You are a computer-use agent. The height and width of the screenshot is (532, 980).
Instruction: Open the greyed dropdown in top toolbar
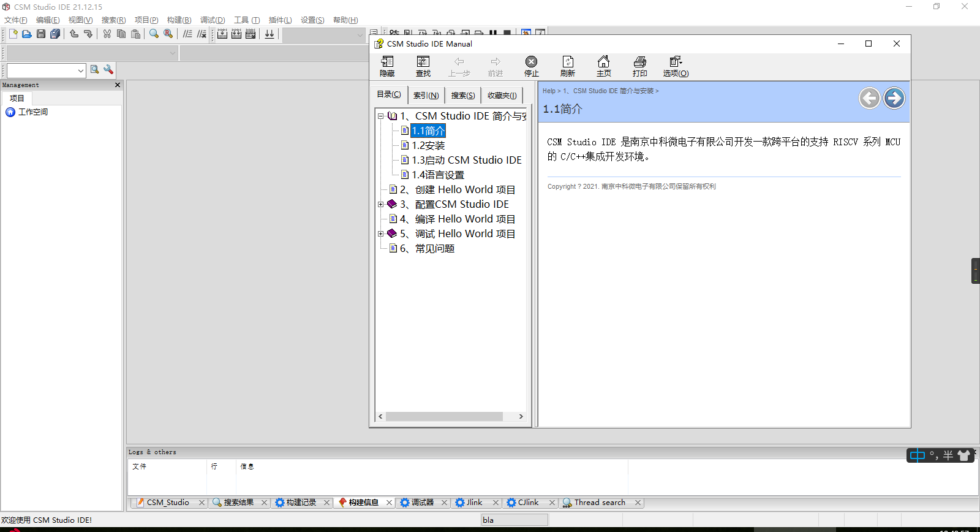[360, 35]
